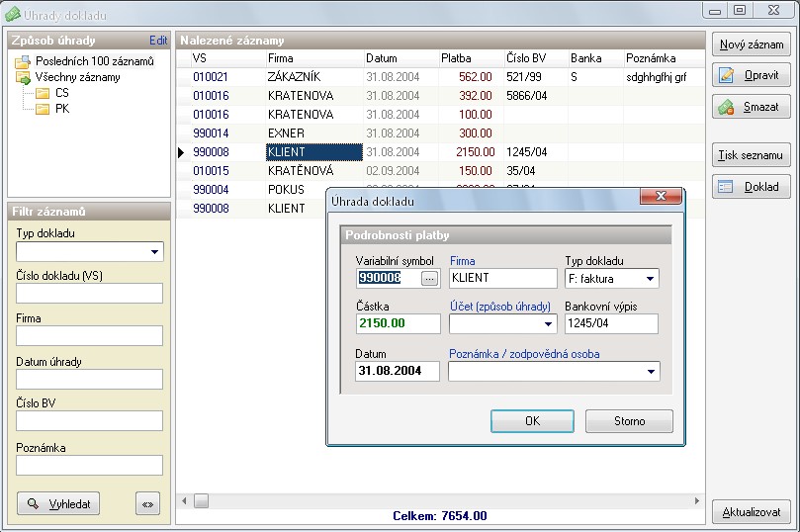Click the CS folder icon
The width and height of the screenshot is (800, 532).
point(43,93)
